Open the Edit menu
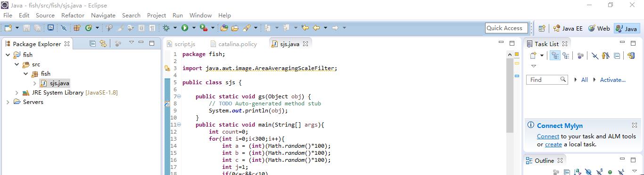The image size is (644, 175). click(x=24, y=15)
